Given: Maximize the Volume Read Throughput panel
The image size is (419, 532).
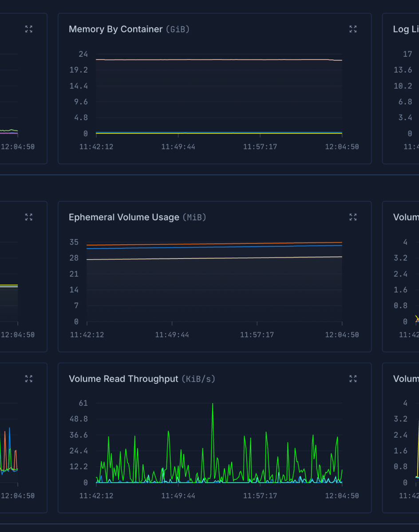Looking at the screenshot, I should (x=353, y=379).
